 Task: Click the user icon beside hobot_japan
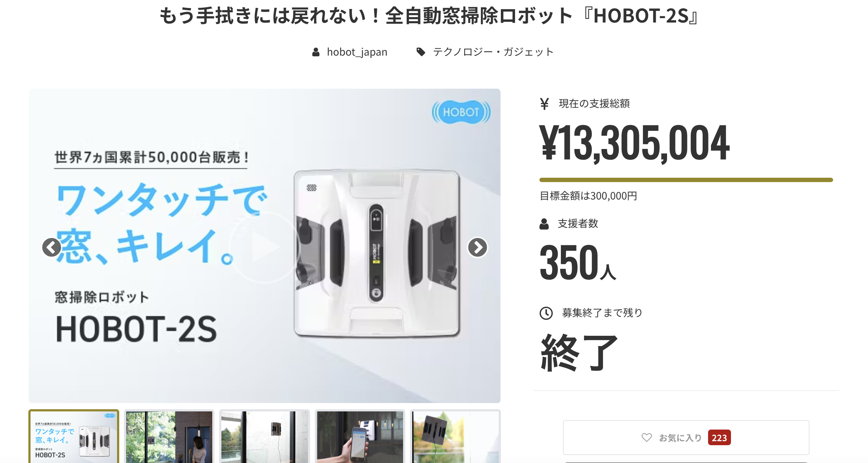(x=316, y=52)
